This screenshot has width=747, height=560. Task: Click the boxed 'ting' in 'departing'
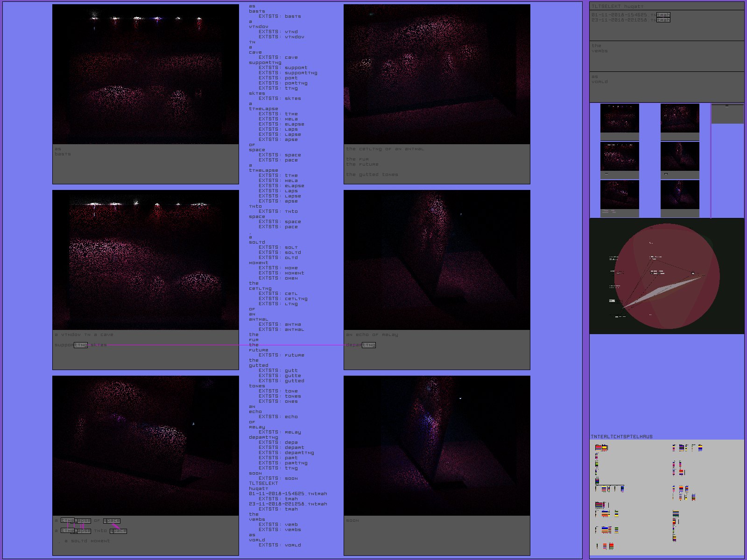[369, 345]
